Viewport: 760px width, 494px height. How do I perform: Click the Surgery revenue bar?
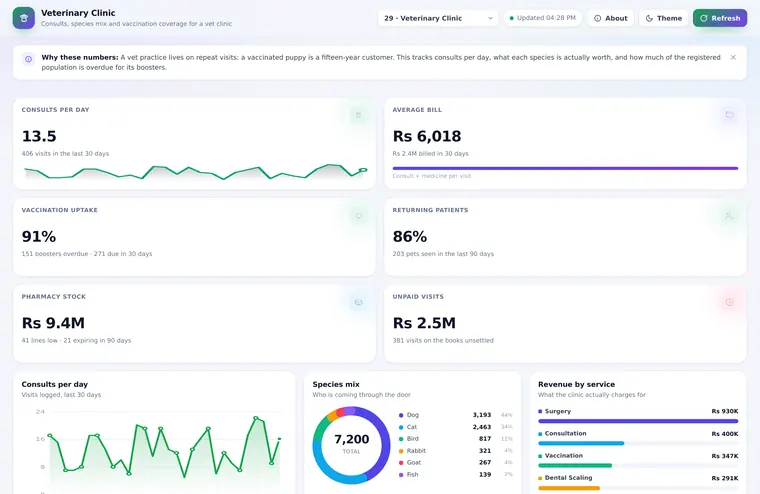(638, 421)
